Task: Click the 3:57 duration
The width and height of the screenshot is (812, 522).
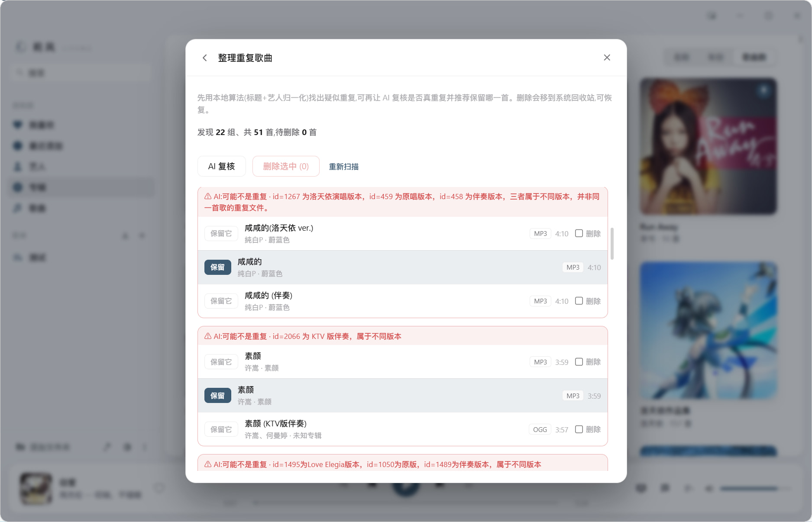Action: (x=562, y=430)
